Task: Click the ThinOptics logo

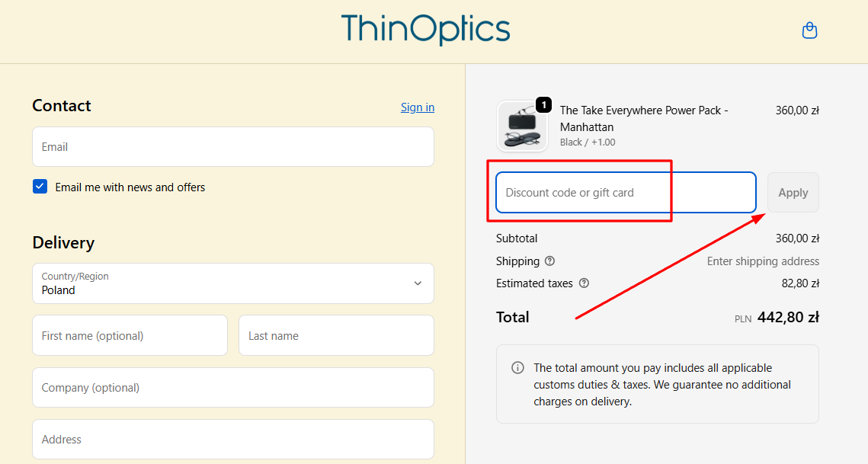Action: [x=425, y=30]
